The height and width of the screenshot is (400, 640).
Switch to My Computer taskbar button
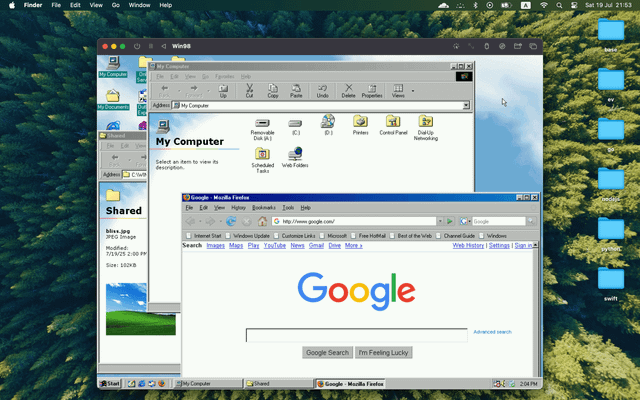click(208, 384)
